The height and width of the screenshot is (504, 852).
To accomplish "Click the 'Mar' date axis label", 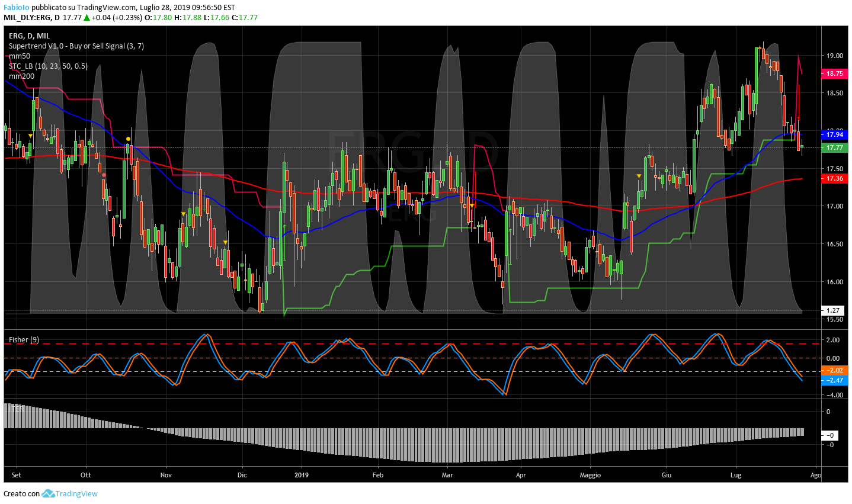I will click(x=447, y=475).
